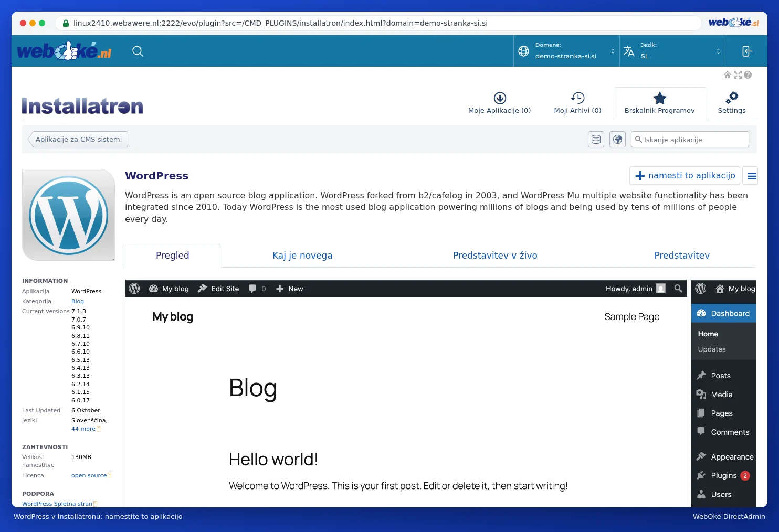Click the WordPress application heading
Viewport: 779px width, 532px height.
click(x=156, y=176)
